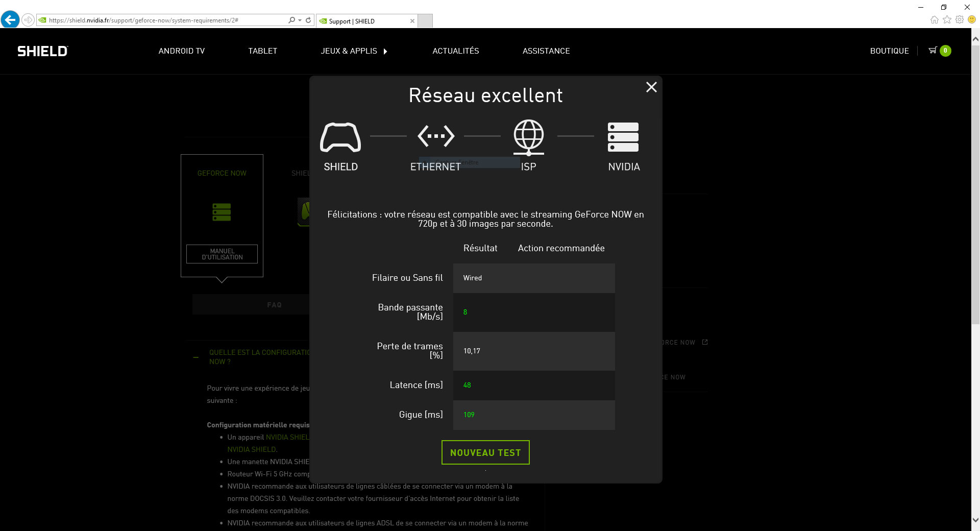Click the ETHERNET icon in the network diagram
980x531 pixels.
[x=435, y=136]
